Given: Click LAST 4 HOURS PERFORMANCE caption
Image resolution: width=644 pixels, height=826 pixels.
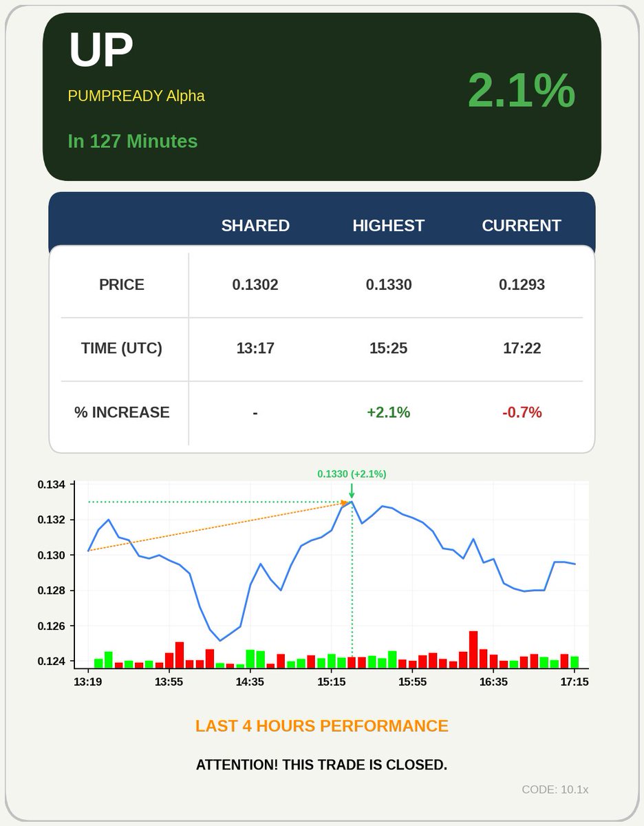Looking at the screenshot, I should (x=322, y=726).
